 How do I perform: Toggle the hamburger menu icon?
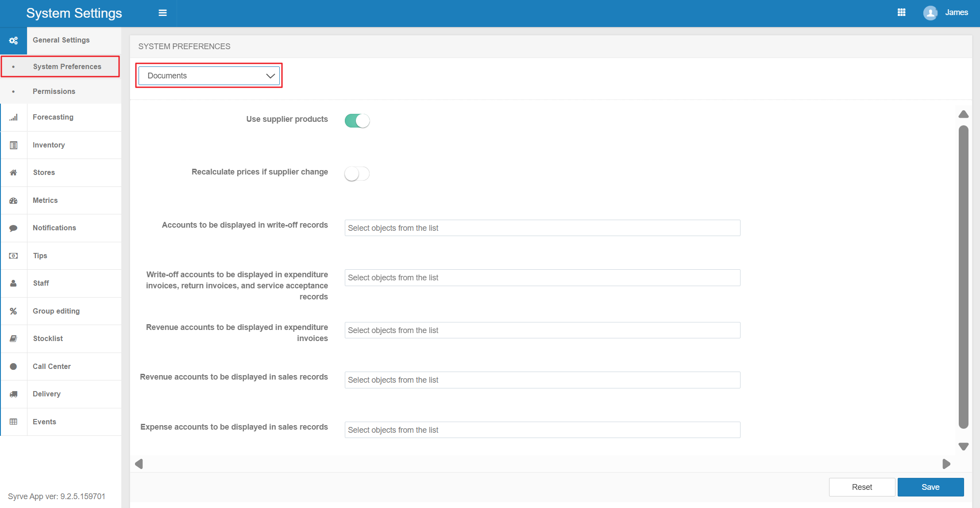click(162, 13)
